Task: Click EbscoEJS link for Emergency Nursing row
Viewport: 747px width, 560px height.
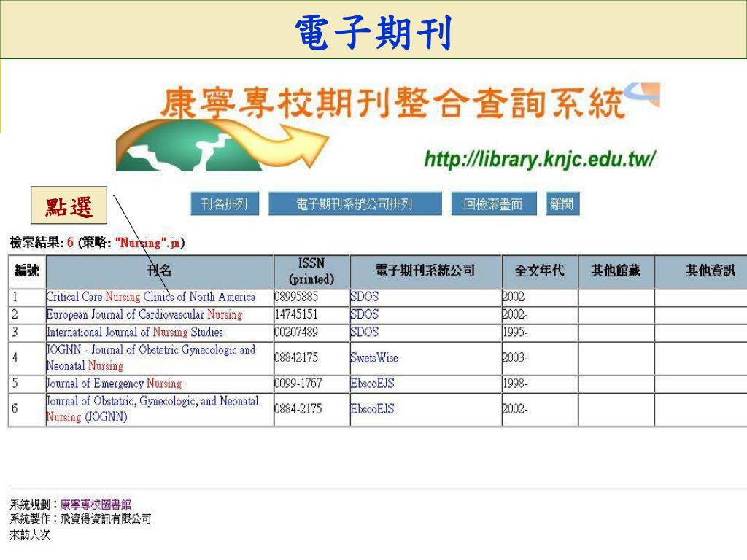Action: (373, 384)
